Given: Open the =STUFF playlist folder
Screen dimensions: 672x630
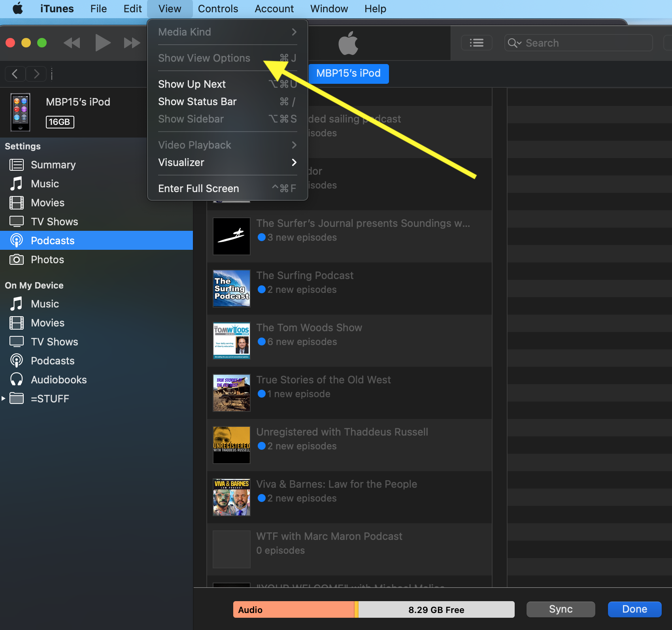Looking at the screenshot, I should tap(17, 398).
